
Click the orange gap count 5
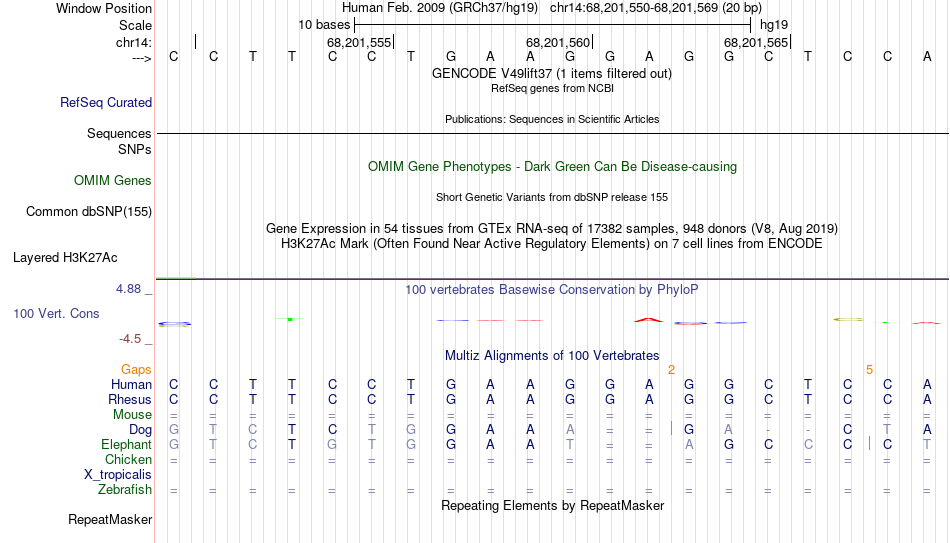869,370
